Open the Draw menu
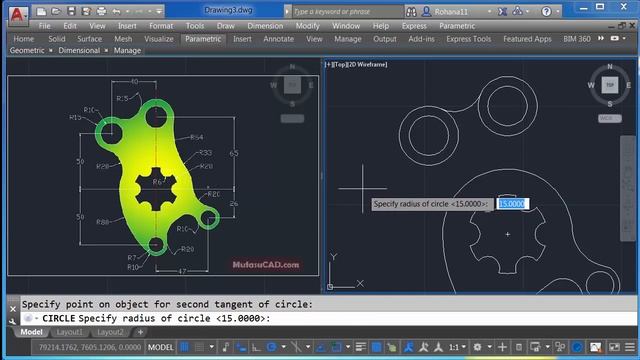The height and width of the screenshot is (360, 640). [226, 26]
